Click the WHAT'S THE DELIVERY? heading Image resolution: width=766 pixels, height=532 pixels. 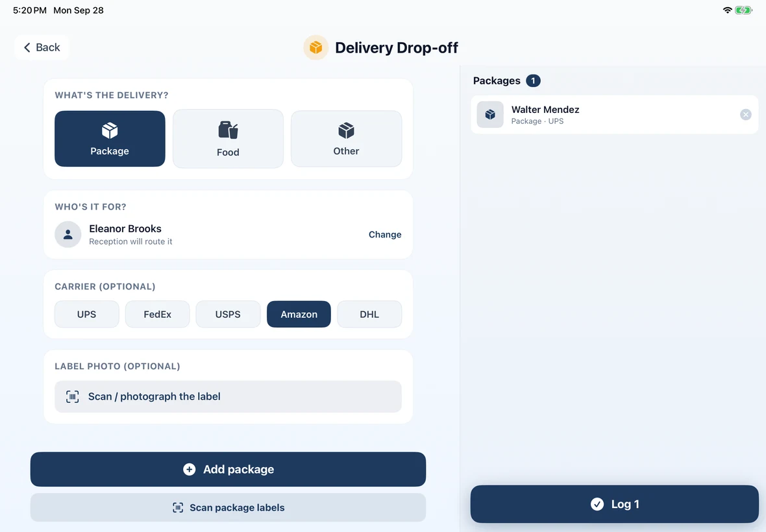pos(112,95)
